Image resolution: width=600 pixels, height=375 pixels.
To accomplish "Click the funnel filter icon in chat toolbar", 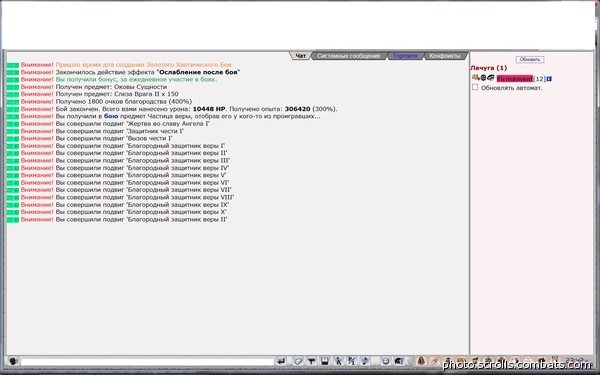I will coord(311,361).
